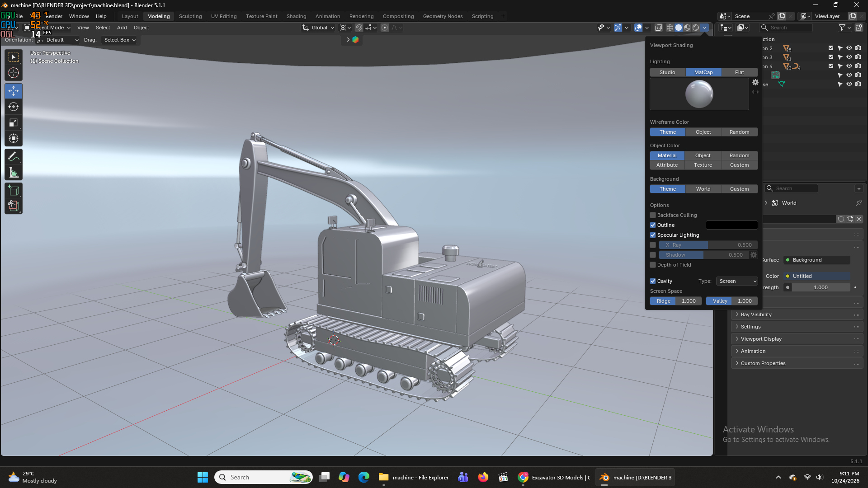Open Cavity Type dropdown showing Screen
This screenshot has height=488, width=868.
737,281
